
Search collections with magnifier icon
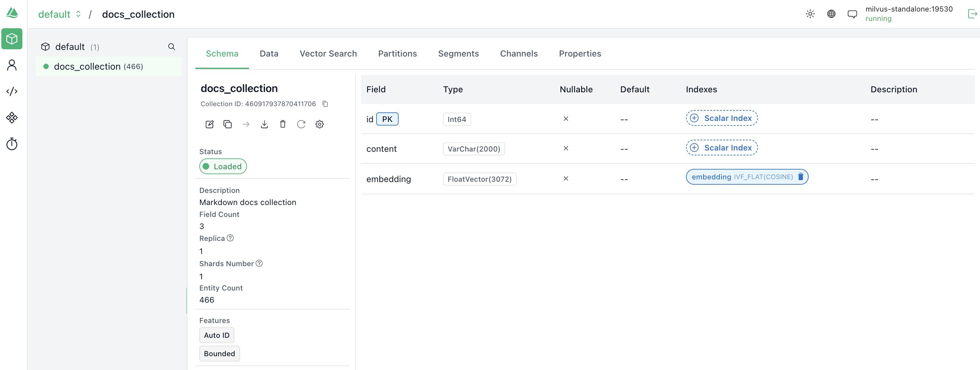tap(172, 47)
